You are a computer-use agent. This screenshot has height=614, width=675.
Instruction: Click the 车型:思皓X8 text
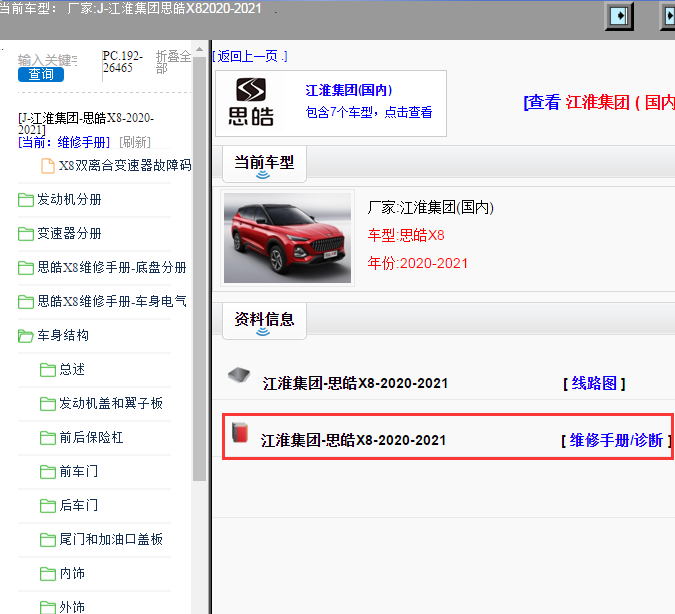click(406, 236)
